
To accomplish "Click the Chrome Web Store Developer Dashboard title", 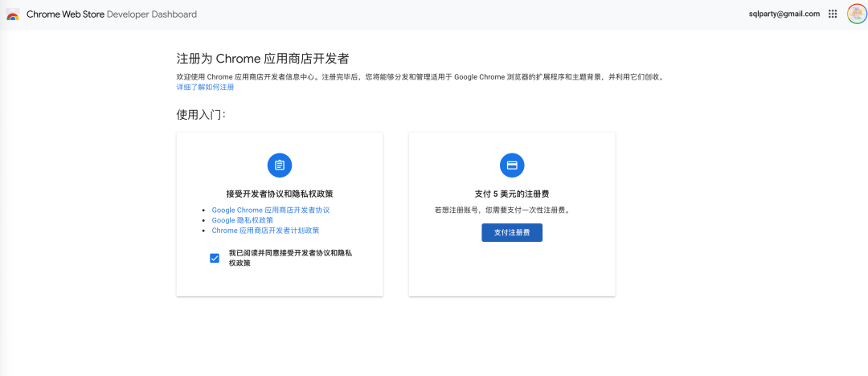I will click(x=112, y=14).
